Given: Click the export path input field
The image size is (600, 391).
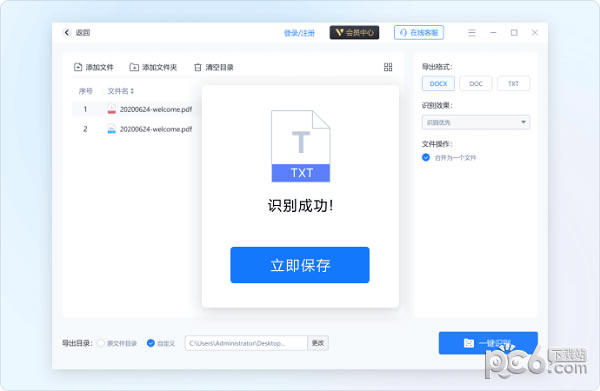Looking at the screenshot, I should (246, 343).
